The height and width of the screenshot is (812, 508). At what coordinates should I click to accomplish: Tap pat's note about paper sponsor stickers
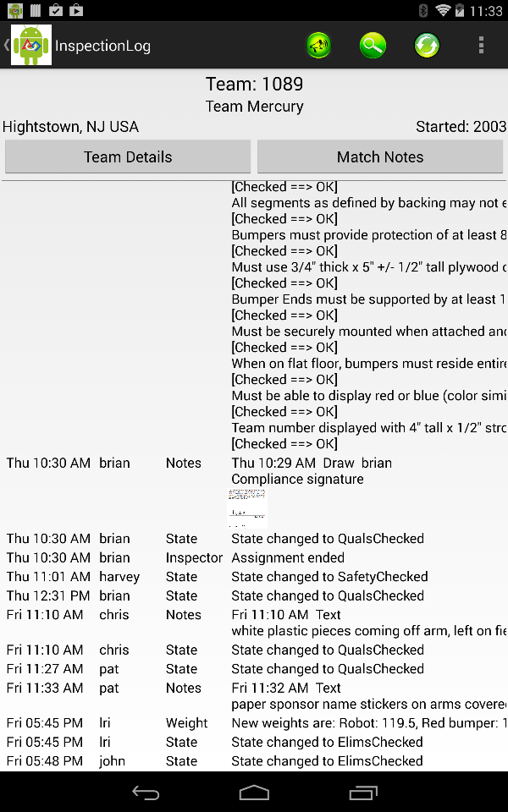pyautogui.click(x=368, y=705)
